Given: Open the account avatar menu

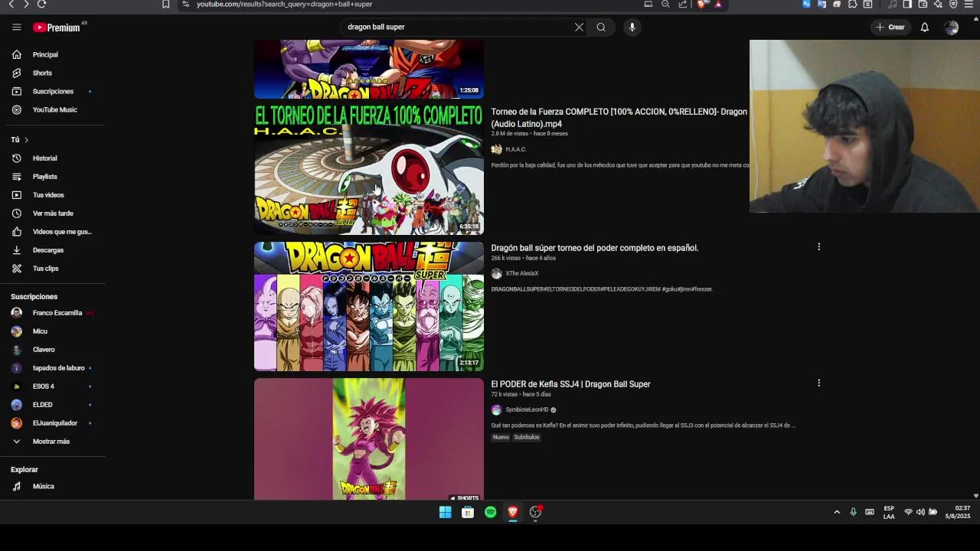Looking at the screenshot, I should [951, 28].
